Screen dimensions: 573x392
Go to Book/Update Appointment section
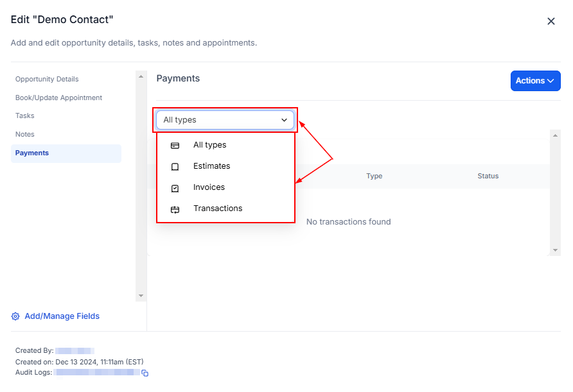[58, 98]
